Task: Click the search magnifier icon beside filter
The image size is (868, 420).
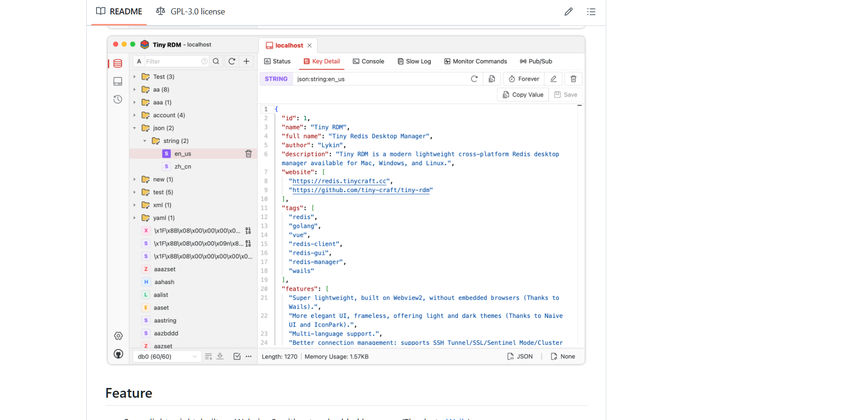Action: pos(216,61)
